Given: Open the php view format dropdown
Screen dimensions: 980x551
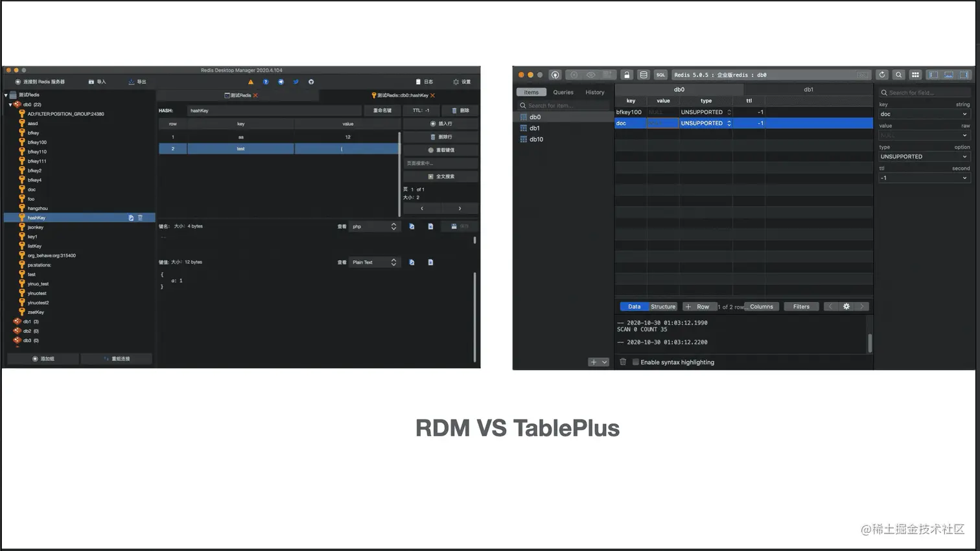Looking at the screenshot, I should click(x=374, y=226).
